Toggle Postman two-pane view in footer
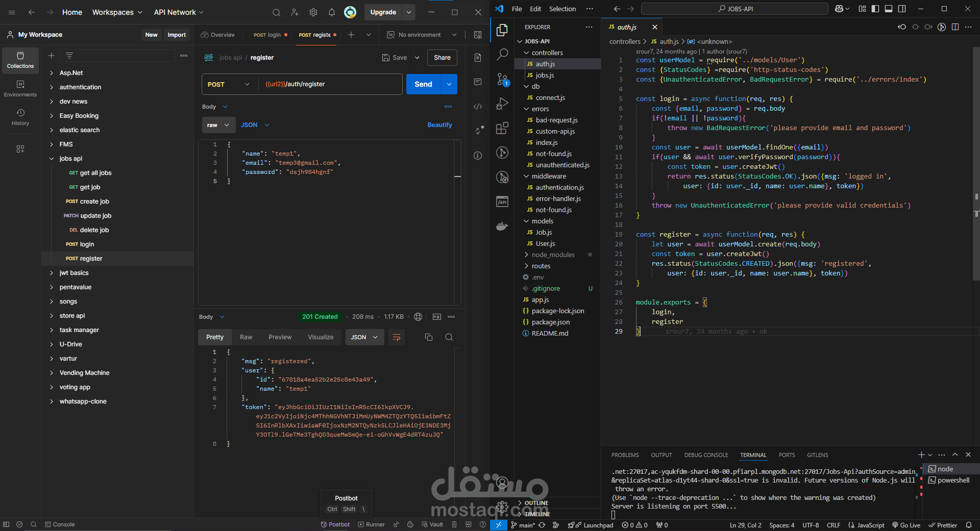Image resolution: width=980 pixels, height=531 pixels. pos(469,524)
